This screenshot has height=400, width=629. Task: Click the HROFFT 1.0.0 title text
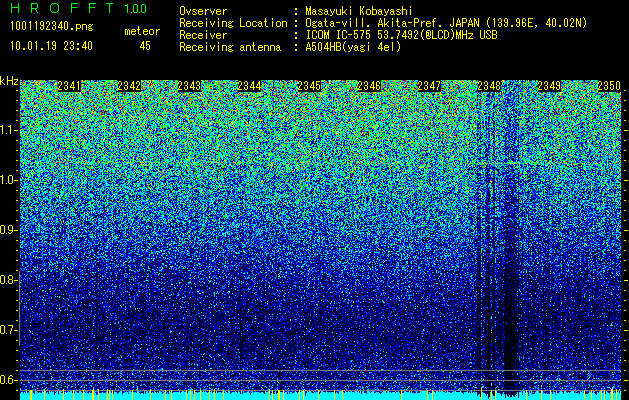coord(78,8)
